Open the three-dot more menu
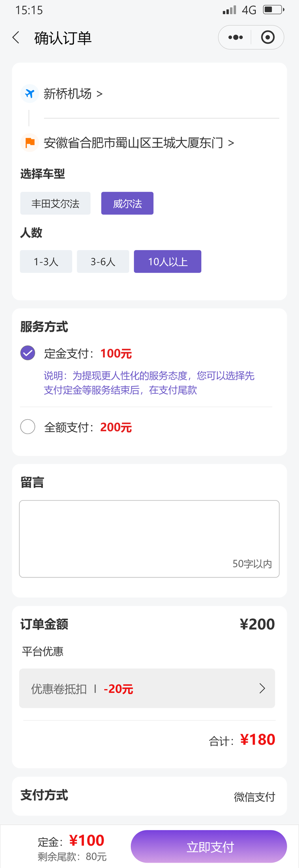Viewport: 299px width, 868px height. point(235,38)
